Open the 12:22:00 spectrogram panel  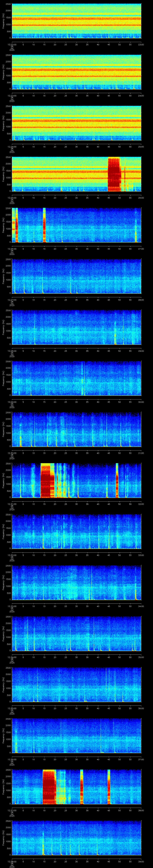[76, 21]
